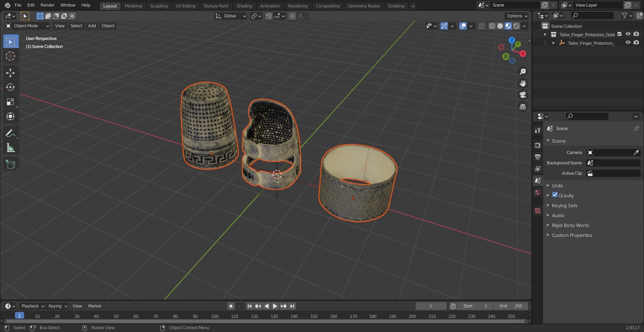Click the Camera field eyedropper
This screenshot has height=332, width=644.
tap(636, 153)
